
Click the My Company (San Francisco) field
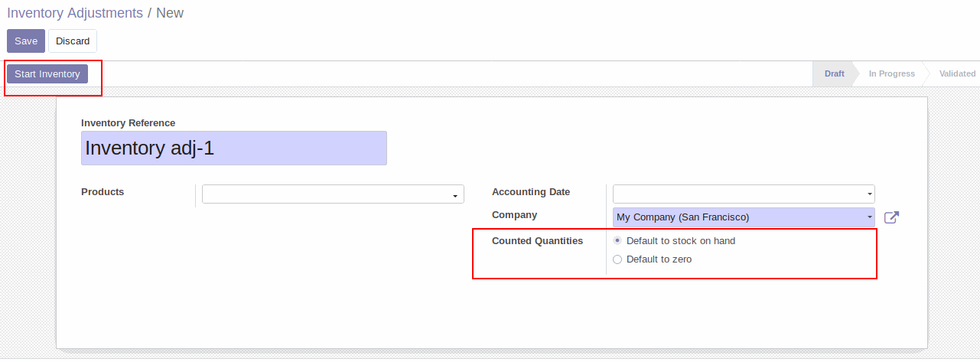pos(744,217)
